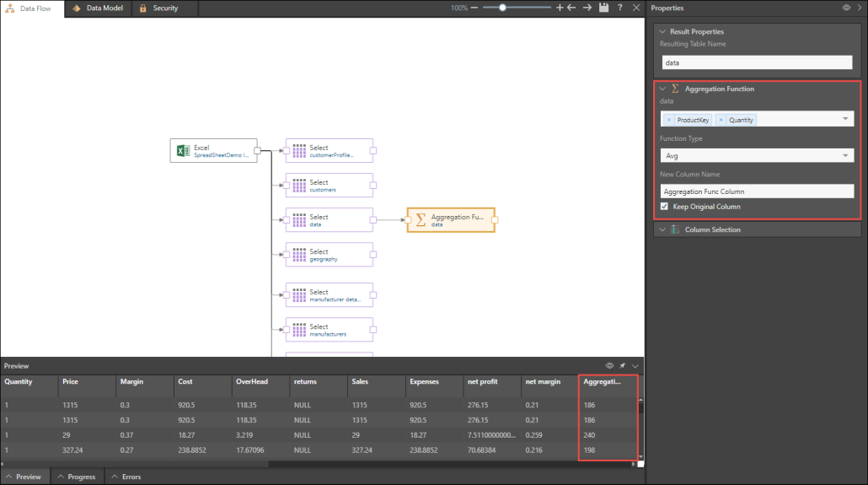This screenshot has width=868, height=485.
Task: Zoom out with the minus icon
Action: point(474,8)
